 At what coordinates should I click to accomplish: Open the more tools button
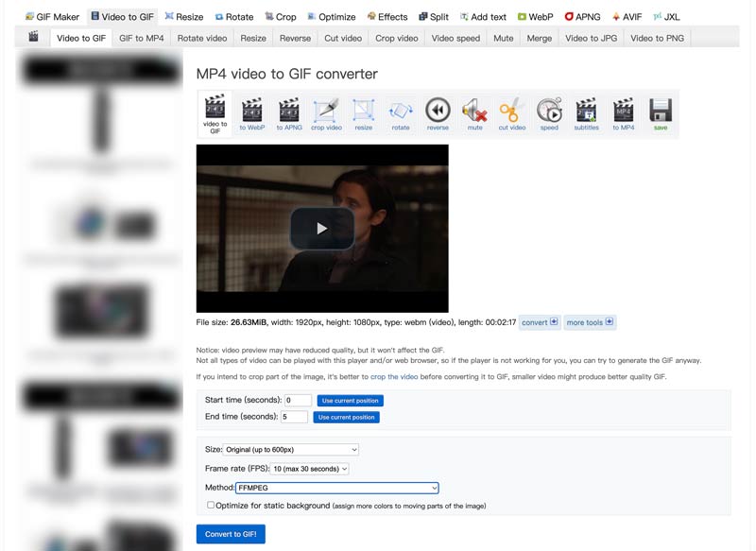(590, 322)
